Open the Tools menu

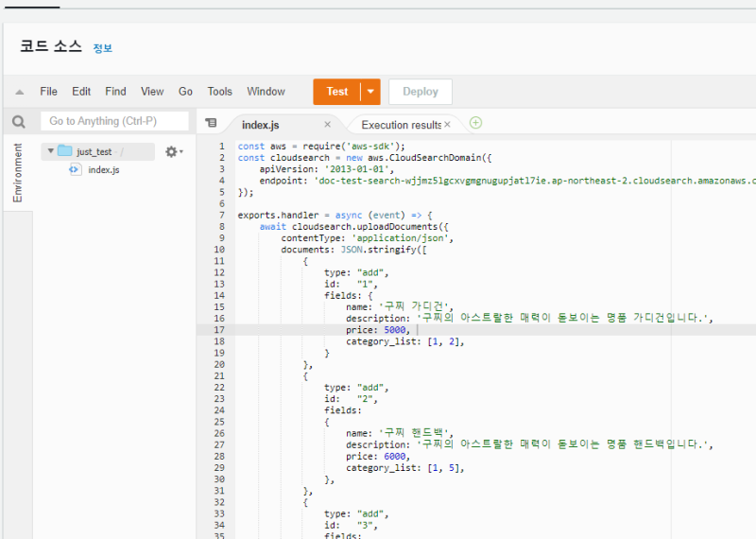219,92
